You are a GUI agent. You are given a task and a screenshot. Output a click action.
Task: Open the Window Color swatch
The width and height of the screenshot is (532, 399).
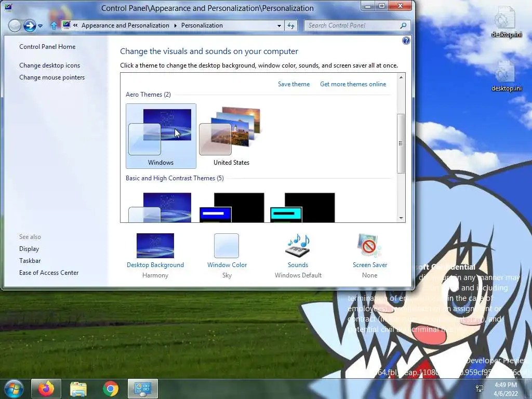pyautogui.click(x=227, y=246)
